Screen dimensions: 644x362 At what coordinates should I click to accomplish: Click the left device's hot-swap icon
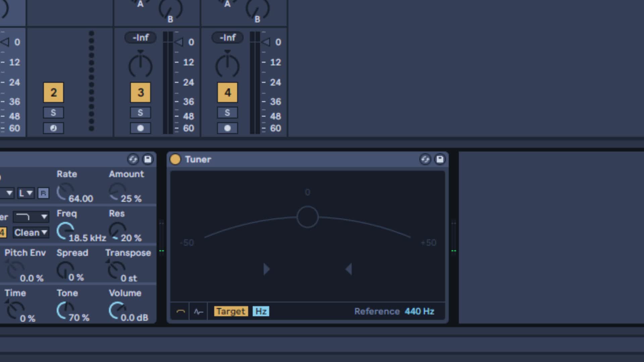pyautogui.click(x=133, y=159)
